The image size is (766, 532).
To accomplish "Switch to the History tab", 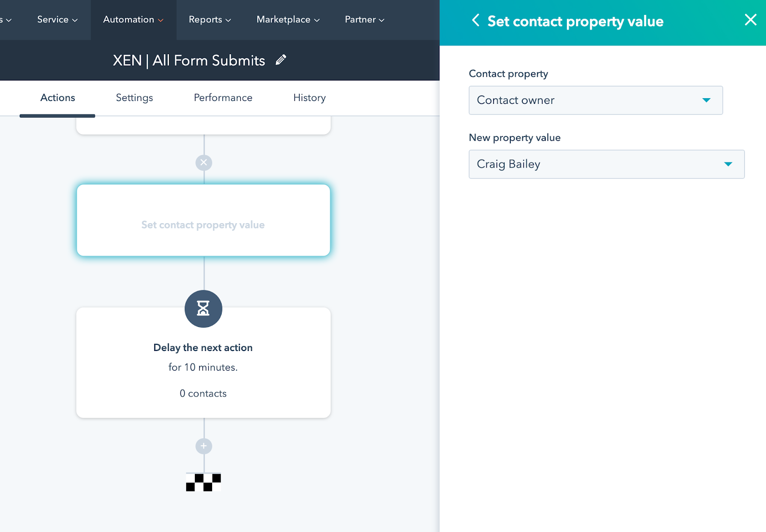I will pos(309,98).
